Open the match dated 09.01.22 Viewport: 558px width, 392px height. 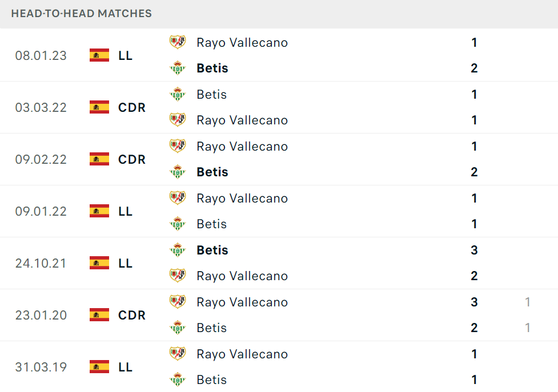tap(279, 211)
